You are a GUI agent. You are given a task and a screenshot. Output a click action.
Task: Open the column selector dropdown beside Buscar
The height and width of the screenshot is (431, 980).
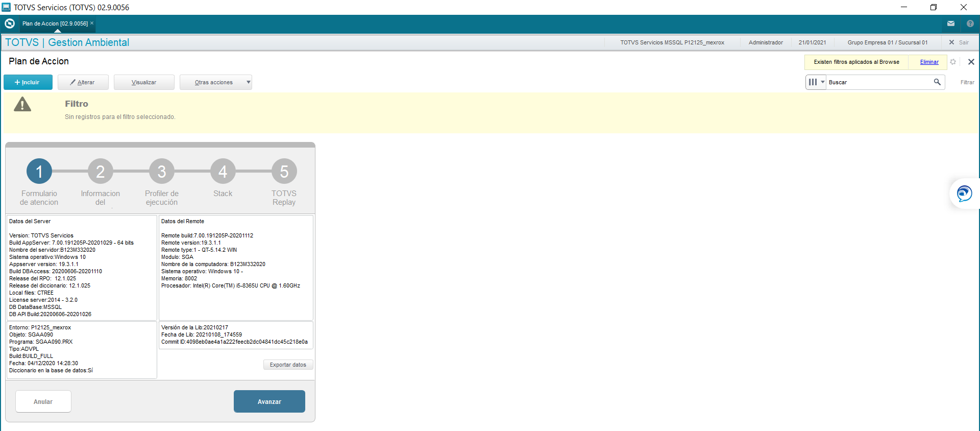point(816,82)
